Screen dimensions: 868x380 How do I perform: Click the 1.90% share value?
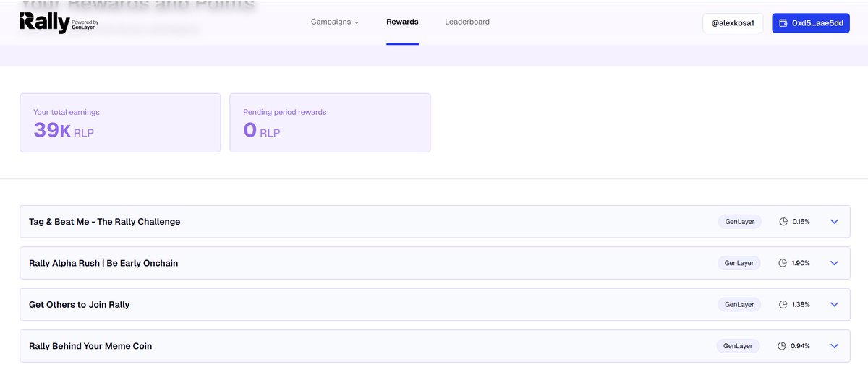pos(801,263)
